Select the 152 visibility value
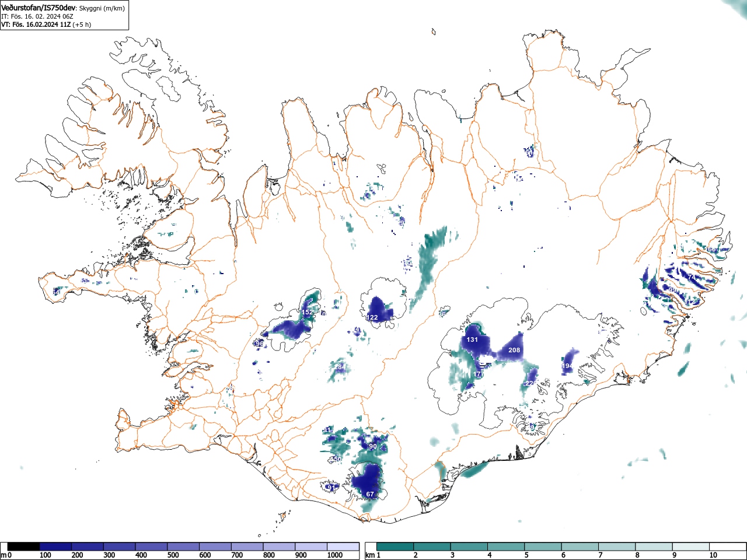This screenshot has height=560, width=747. coord(306,312)
